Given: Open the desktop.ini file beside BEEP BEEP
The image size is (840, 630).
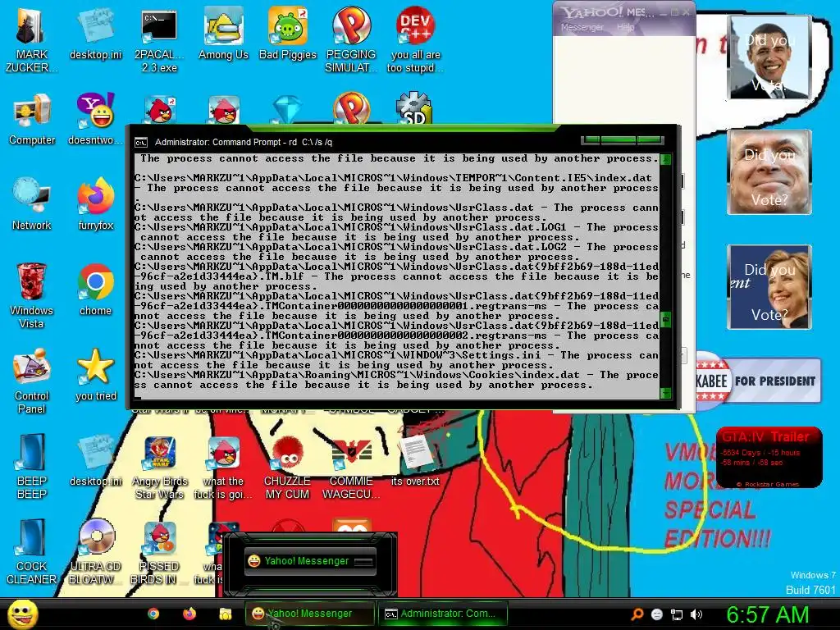Looking at the screenshot, I should coord(95,459).
